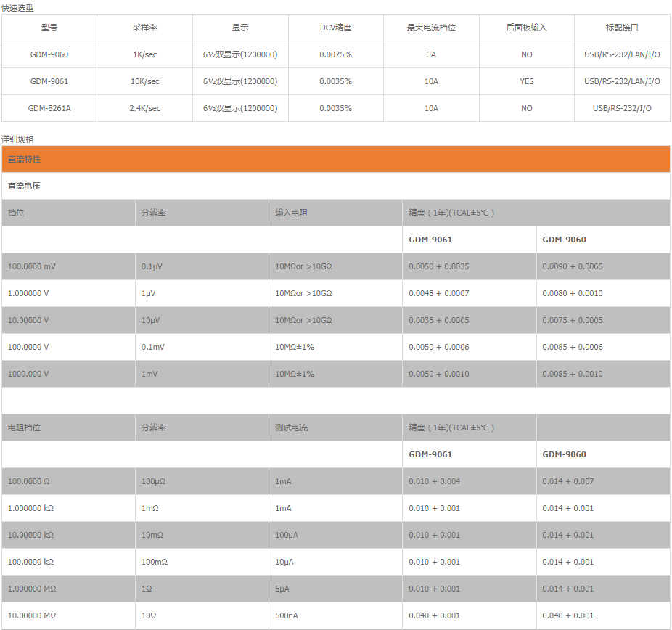Select the 1K/sec sampling rate cell
Viewport: 672px width, 630px height.
pos(145,54)
